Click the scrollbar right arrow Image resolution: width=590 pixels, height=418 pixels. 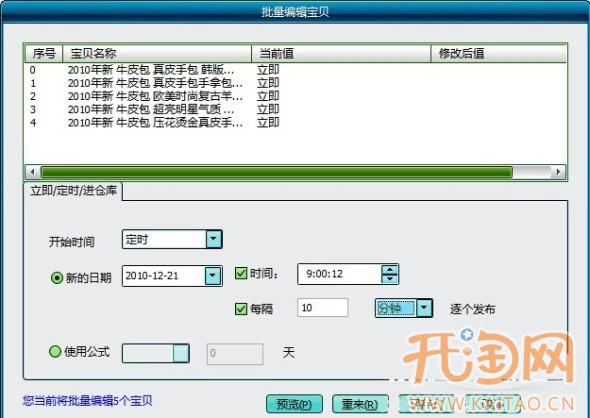pos(558,172)
